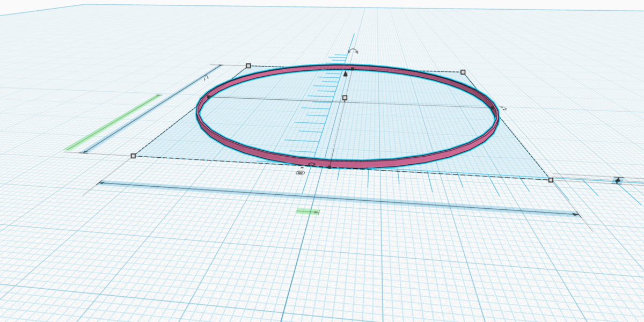Click the white height handle at ring center
The image size is (644, 322).
[x=345, y=98]
